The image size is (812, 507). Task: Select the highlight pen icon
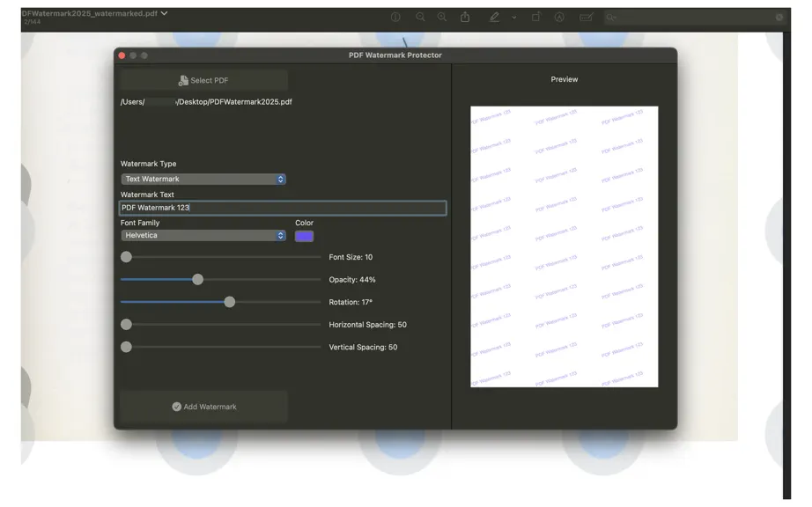click(494, 17)
